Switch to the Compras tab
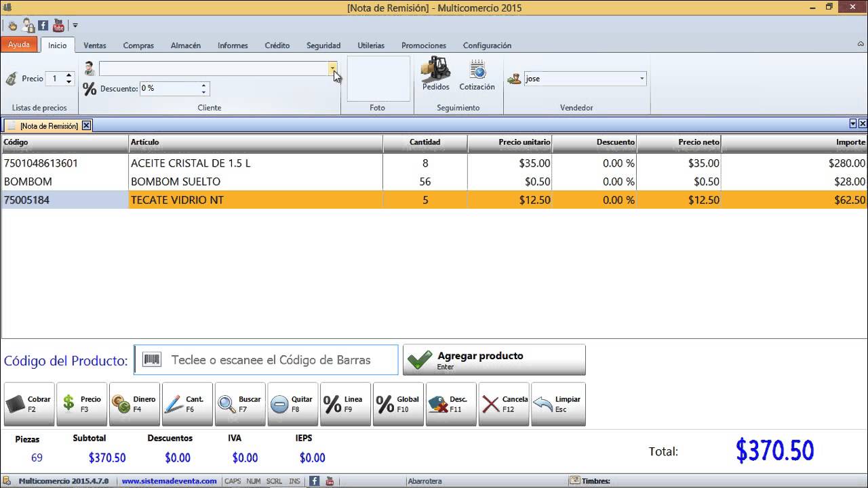The image size is (868, 488). pyautogui.click(x=138, y=45)
